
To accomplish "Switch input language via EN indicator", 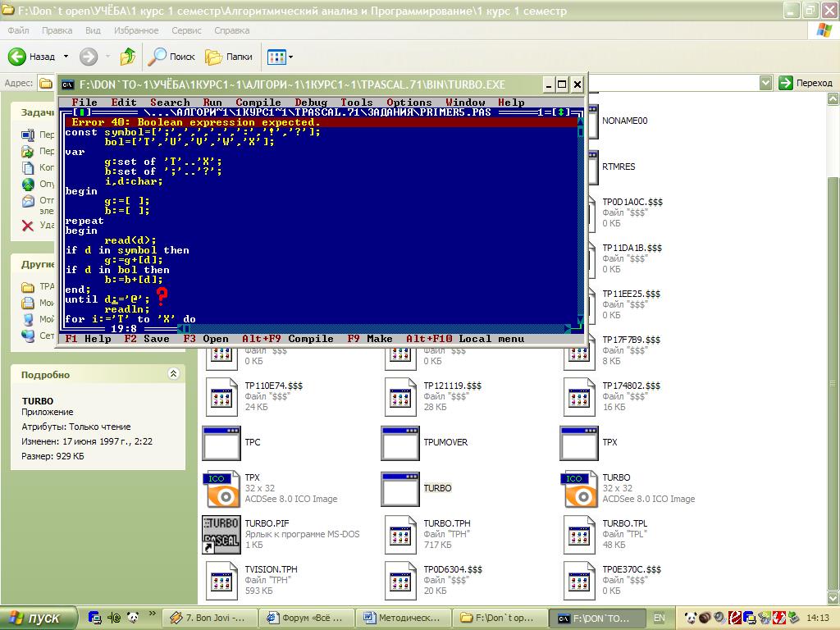I will 660,618.
